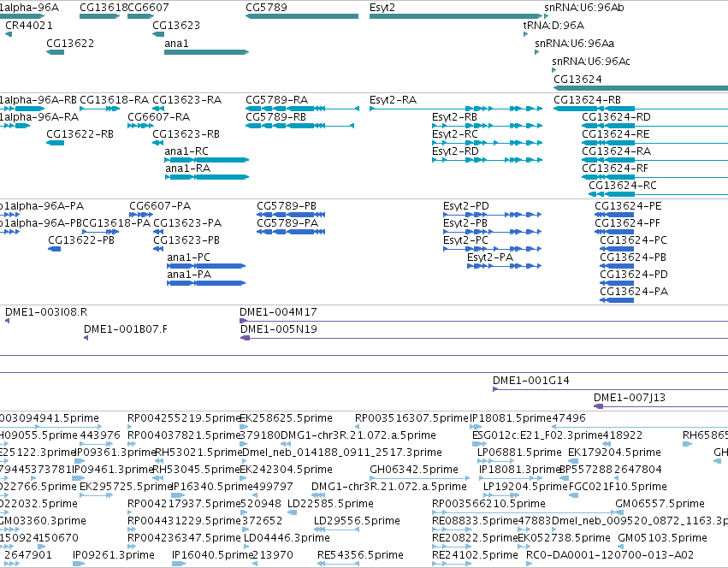Image resolution: width=728 pixels, height=568 pixels.
Task: Select the CG13622 gene feature
Action: (x=56, y=52)
